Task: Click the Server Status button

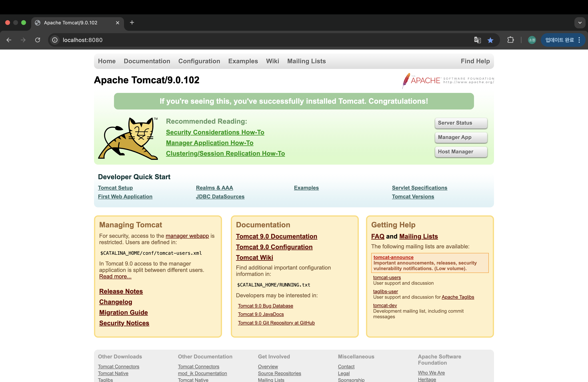Action: click(x=461, y=123)
